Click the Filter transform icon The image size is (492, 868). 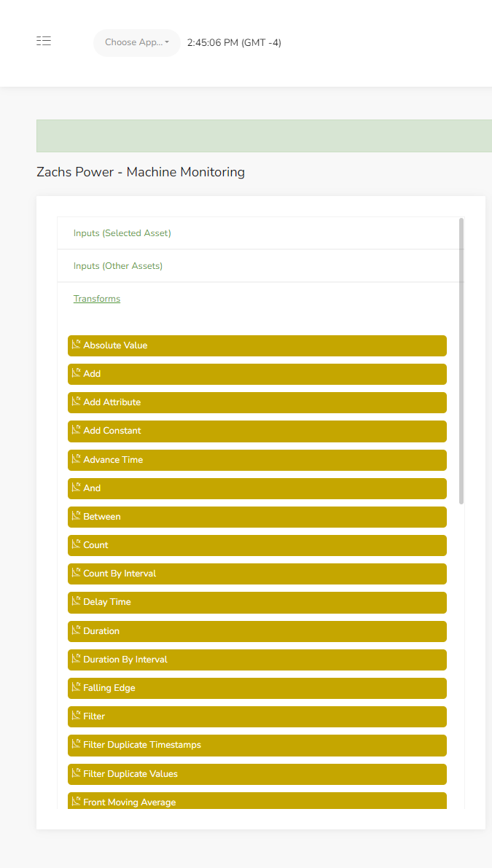77,716
